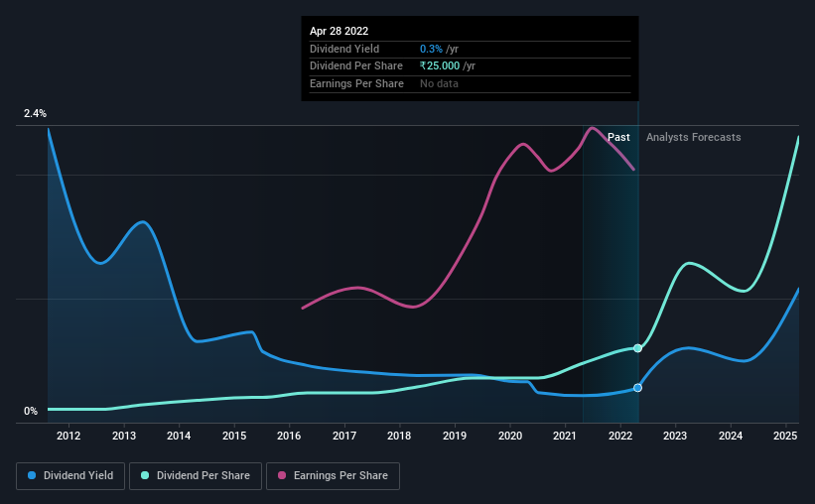Click the ₹25.000 dividend per share value
815x504 pixels.
coord(440,66)
